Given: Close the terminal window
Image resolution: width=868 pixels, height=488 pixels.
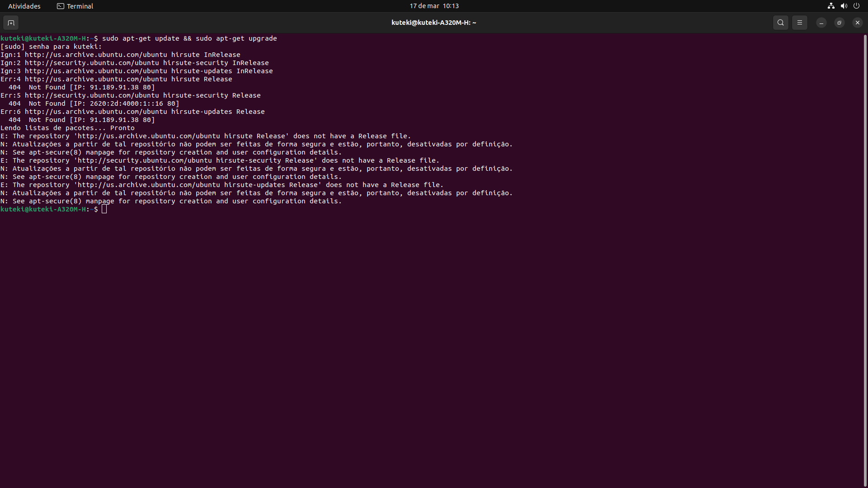Looking at the screenshot, I should coord(857,23).
